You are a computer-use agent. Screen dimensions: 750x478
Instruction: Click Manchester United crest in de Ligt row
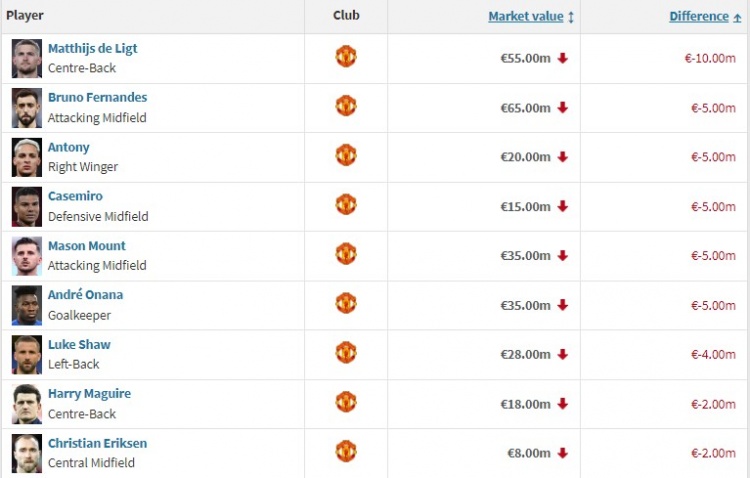pyautogui.click(x=346, y=56)
